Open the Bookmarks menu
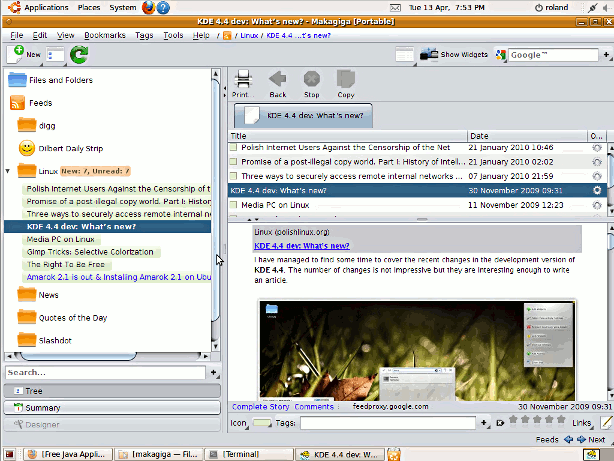The image size is (614, 461). click(105, 35)
